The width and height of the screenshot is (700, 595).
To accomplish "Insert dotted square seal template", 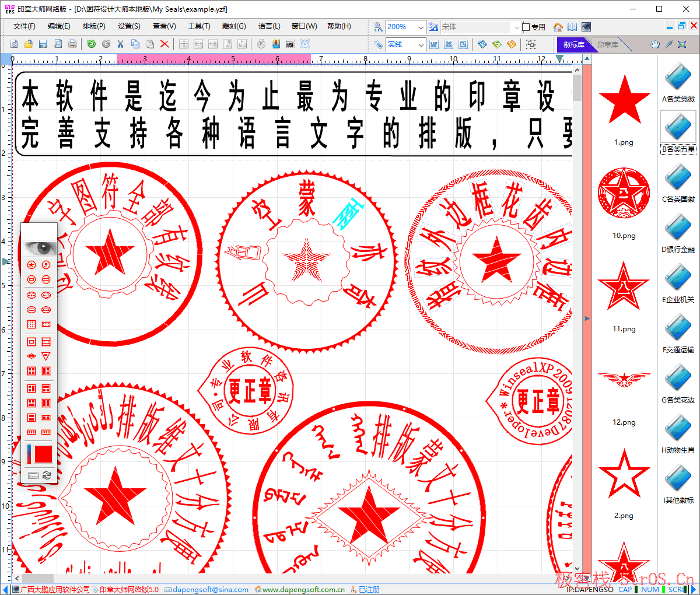I will [x=32, y=324].
